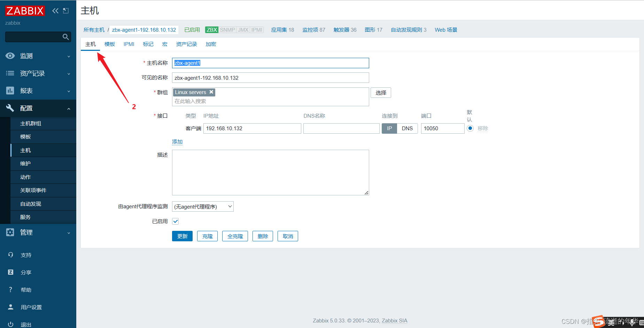Screen dimensions: 644x328
Task: Expand the 管理 menu chevron
Action: 69,233
